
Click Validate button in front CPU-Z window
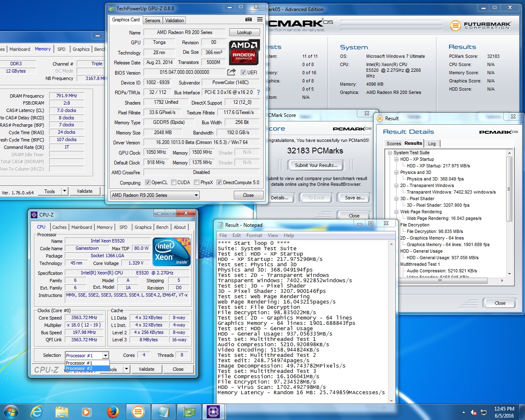tap(146, 369)
